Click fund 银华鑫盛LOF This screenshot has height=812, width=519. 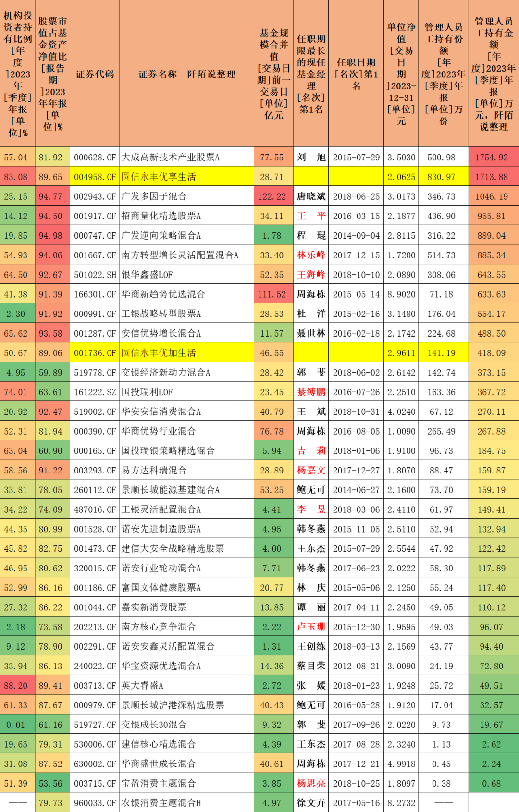[147, 275]
